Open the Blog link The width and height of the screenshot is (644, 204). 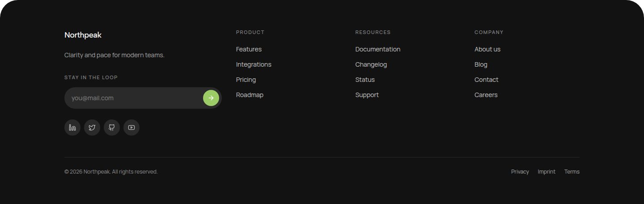(481, 64)
